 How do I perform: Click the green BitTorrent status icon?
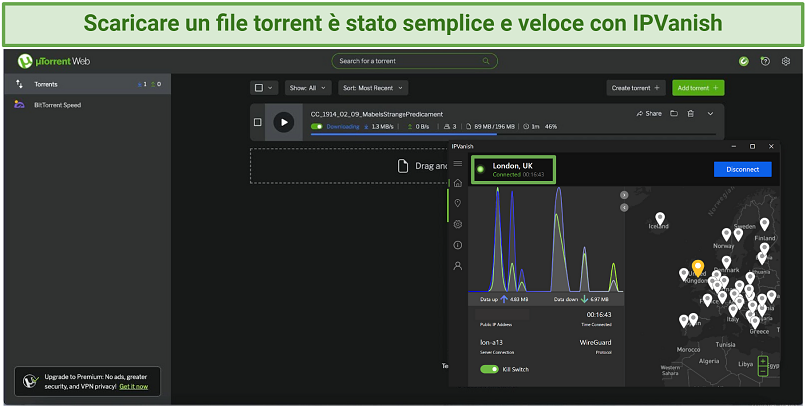point(743,61)
